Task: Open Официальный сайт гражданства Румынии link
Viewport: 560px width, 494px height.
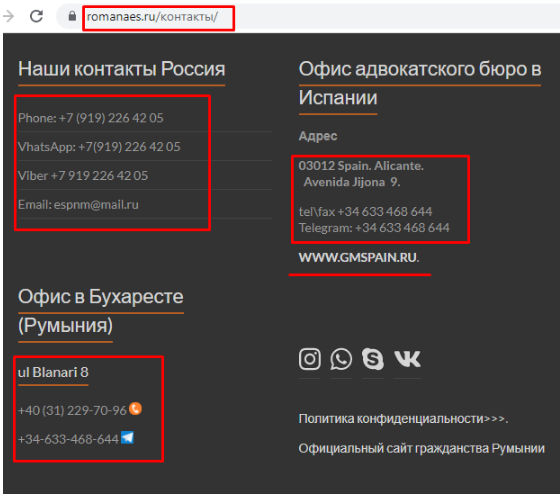Action: [421, 448]
